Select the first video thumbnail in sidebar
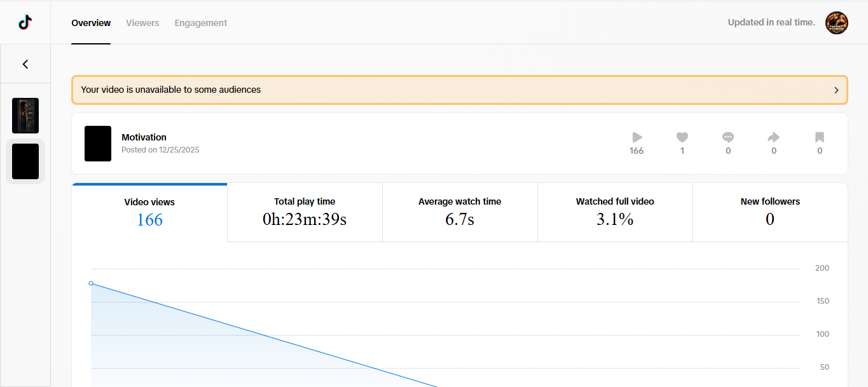868x387 pixels. [25, 116]
